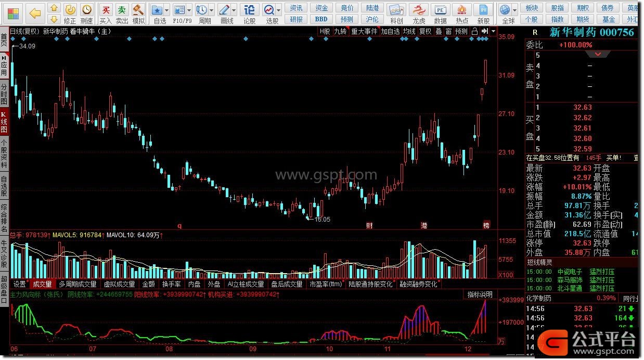The height and width of the screenshot is (360, 644).
Task: Toggle the 预测 forecast option in chart header
Action: coord(461,31)
